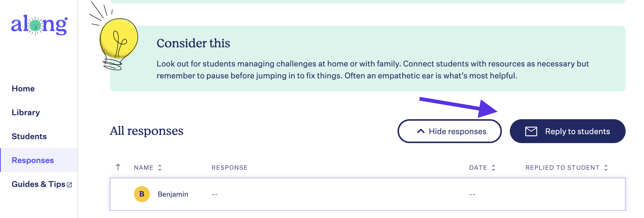The width and height of the screenshot is (644, 218).
Task: Go to the Library section
Action: pyautogui.click(x=26, y=113)
